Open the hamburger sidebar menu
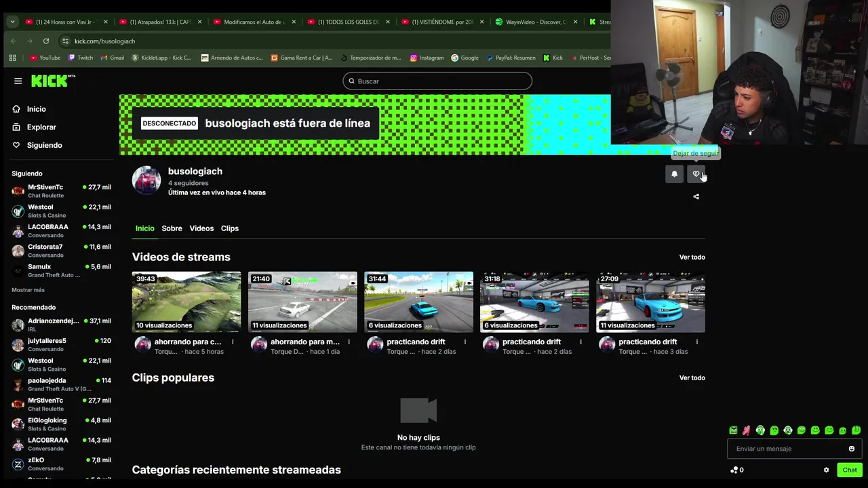The height and width of the screenshot is (488, 868). pos(18,81)
